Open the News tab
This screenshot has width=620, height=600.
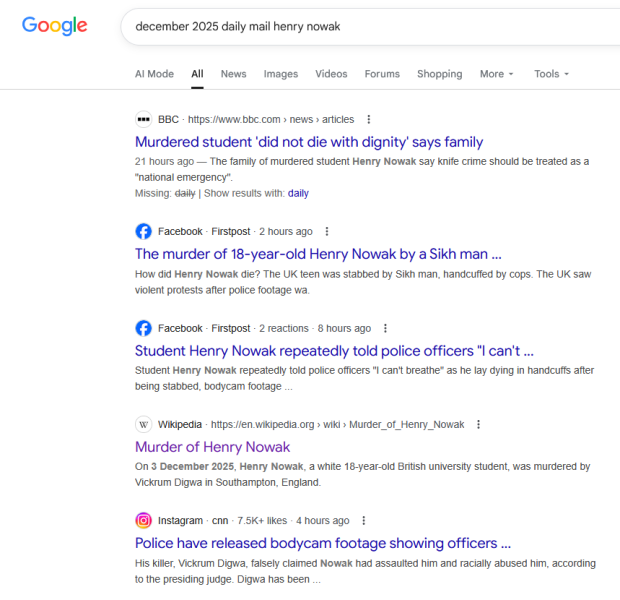(233, 74)
